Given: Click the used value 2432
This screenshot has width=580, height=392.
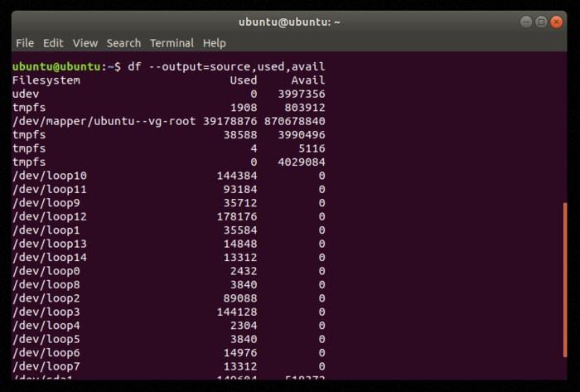Looking at the screenshot, I should [x=244, y=271].
